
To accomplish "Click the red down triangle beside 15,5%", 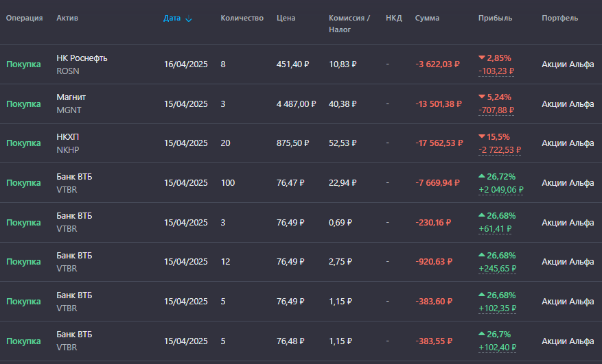I will point(482,136).
